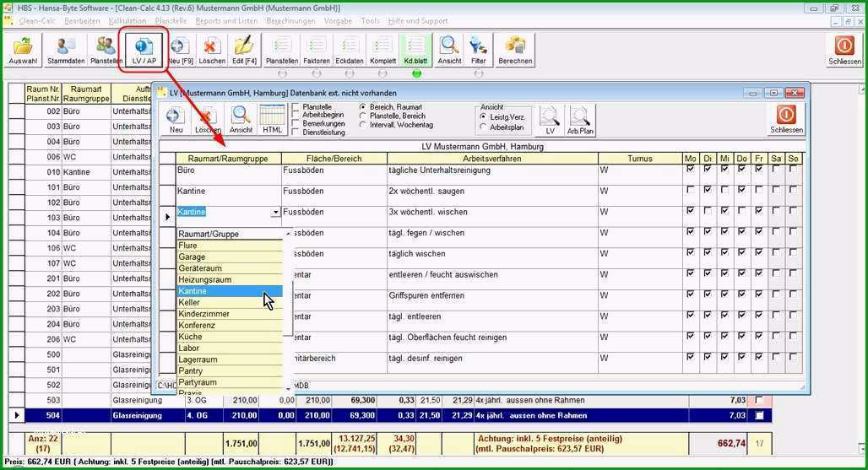Open the Filter funnel tool
Screen dimensions: 868x470
click(478, 51)
